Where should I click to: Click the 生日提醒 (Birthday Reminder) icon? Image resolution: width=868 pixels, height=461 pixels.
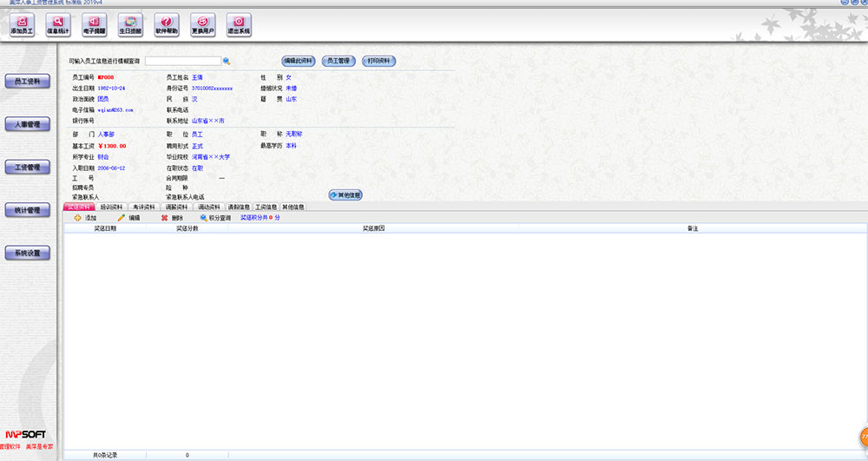[x=129, y=24]
